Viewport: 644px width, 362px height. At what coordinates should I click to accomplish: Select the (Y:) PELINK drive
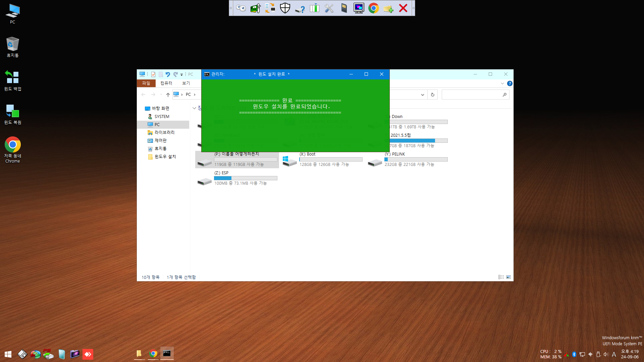coord(408,159)
